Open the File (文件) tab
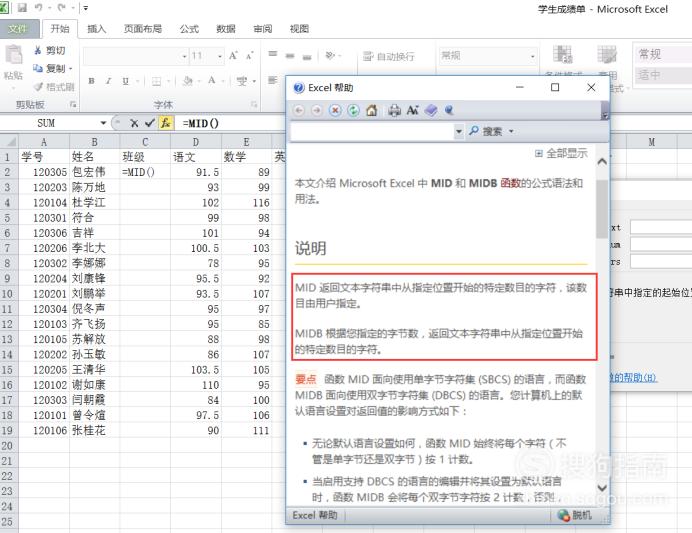The image size is (692, 533). tap(19, 29)
